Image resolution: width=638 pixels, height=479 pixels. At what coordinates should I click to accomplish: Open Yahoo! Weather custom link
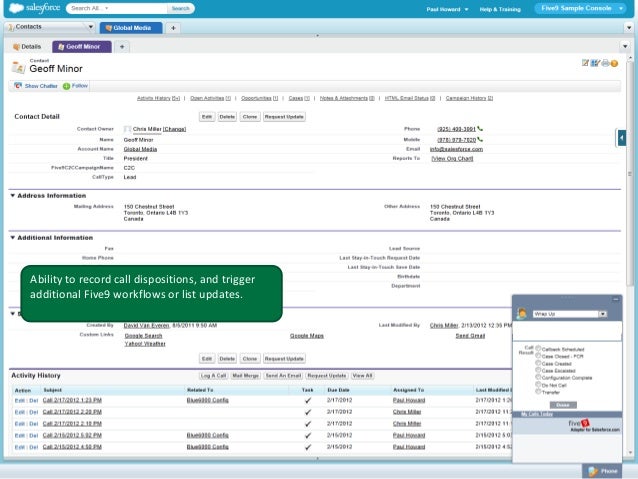pos(145,343)
